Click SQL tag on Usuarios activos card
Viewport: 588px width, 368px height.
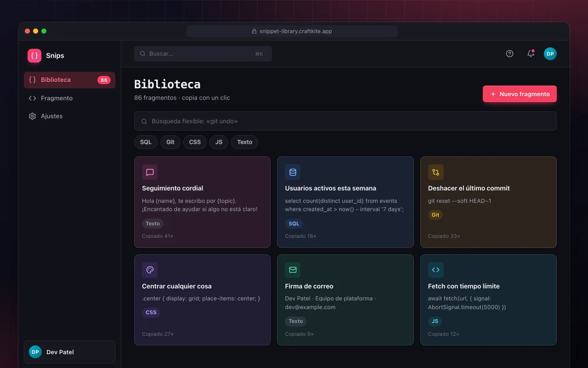coord(294,224)
